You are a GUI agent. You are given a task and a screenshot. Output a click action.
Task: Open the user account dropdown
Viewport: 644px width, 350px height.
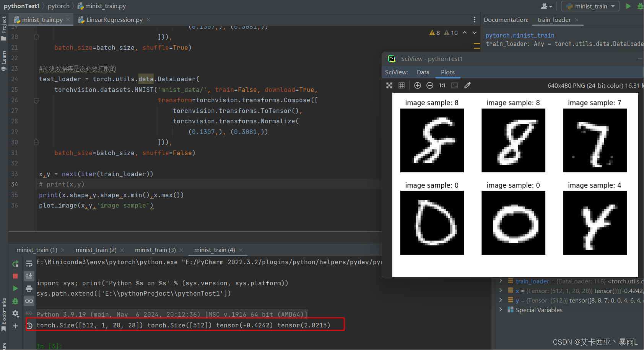pos(547,6)
